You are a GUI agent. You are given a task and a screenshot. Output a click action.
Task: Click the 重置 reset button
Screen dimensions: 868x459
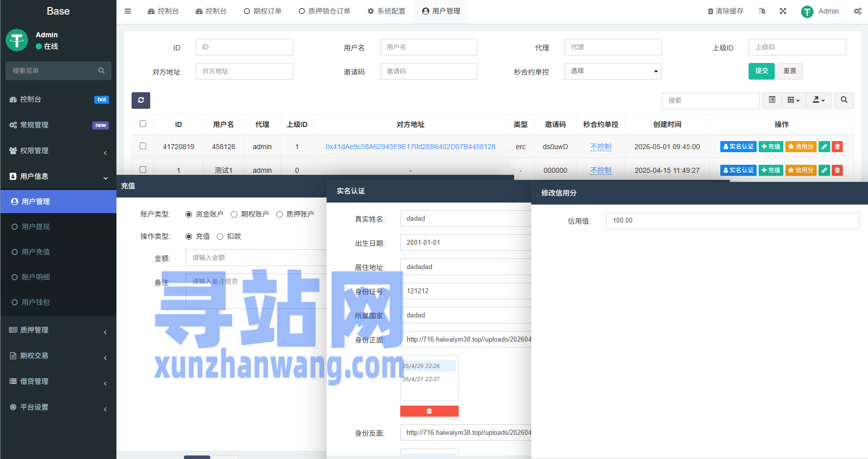790,71
